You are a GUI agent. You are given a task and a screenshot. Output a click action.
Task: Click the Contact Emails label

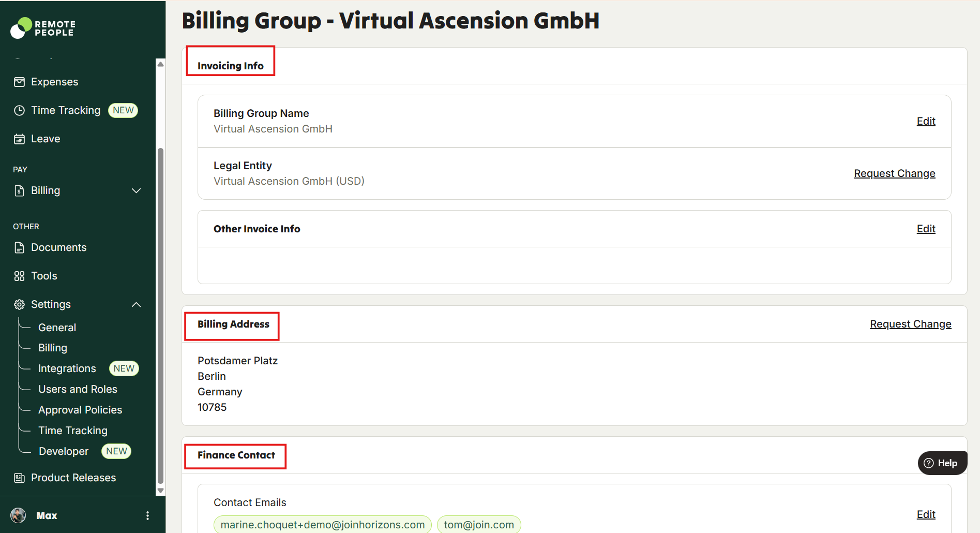[250, 502]
